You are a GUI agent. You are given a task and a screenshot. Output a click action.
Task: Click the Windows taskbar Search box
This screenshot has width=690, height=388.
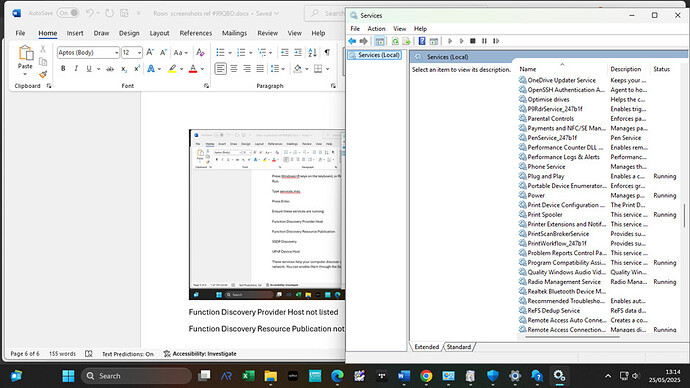136,376
